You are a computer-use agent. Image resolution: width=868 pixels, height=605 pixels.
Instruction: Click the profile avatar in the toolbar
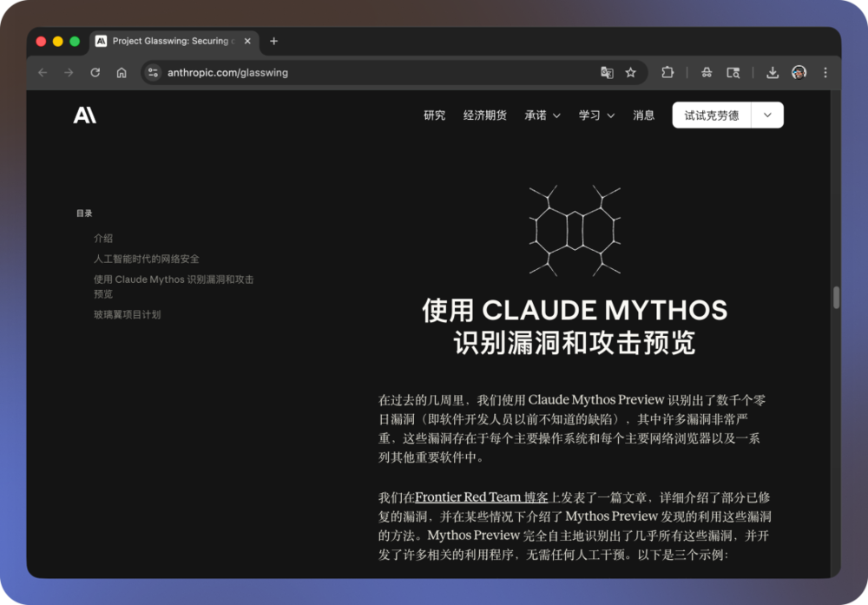799,73
